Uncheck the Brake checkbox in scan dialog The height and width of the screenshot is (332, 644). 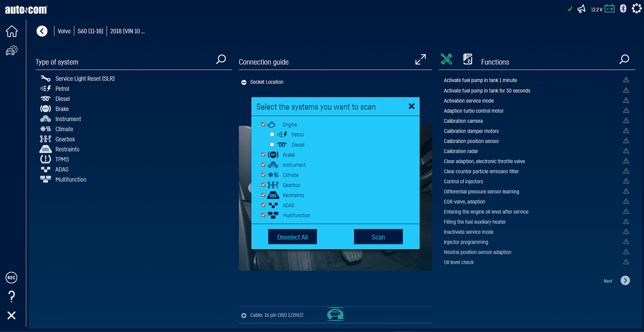click(x=263, y=155)
